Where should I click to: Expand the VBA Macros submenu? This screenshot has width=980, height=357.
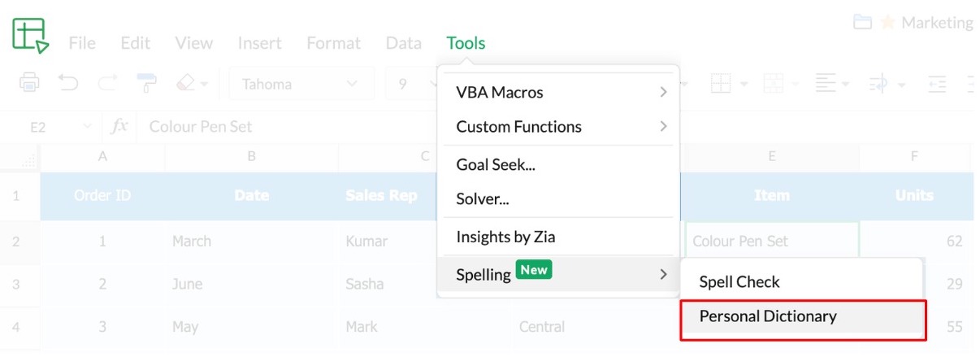[558, 92]
